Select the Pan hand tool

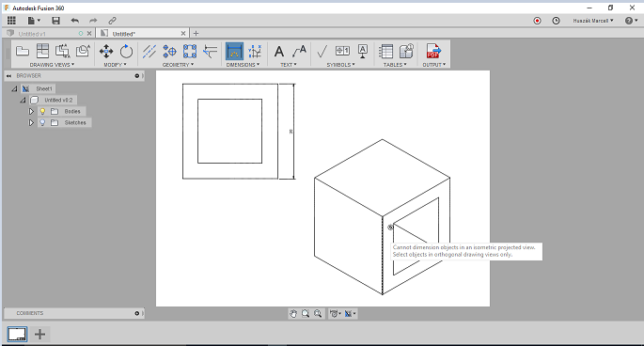292,314
